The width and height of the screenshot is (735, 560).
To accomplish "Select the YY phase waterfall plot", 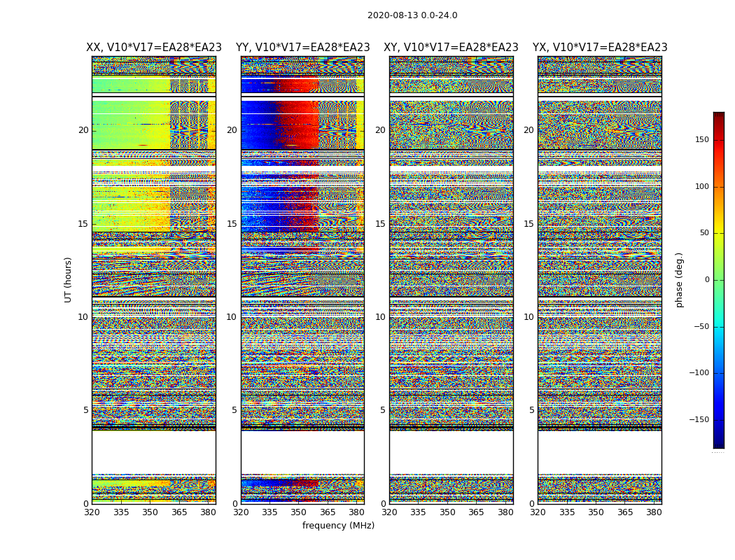I will point(302,280).
